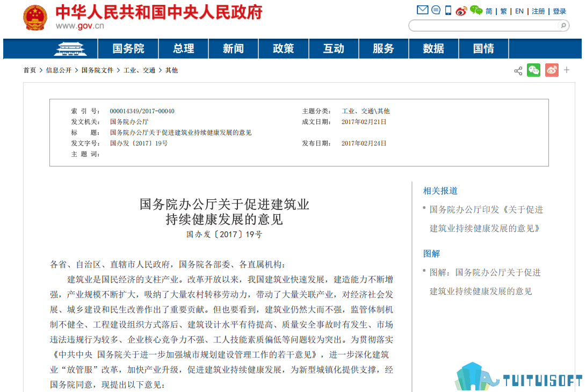The height and width of the screenshot is (392, 586).
Task: Click the title field value in info box
Action: click(180, 133)
